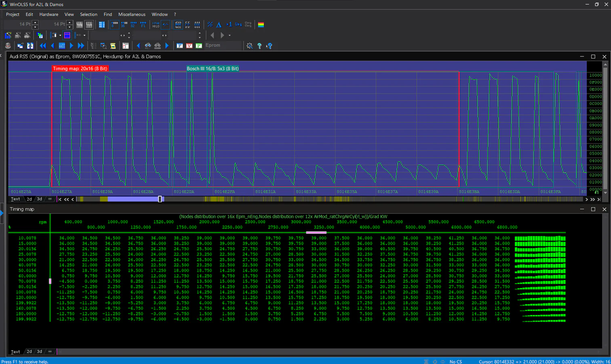The height and width of the screenshot is (364, 611).
Task: Click the first waveform view icon
Action: point(80,25)
